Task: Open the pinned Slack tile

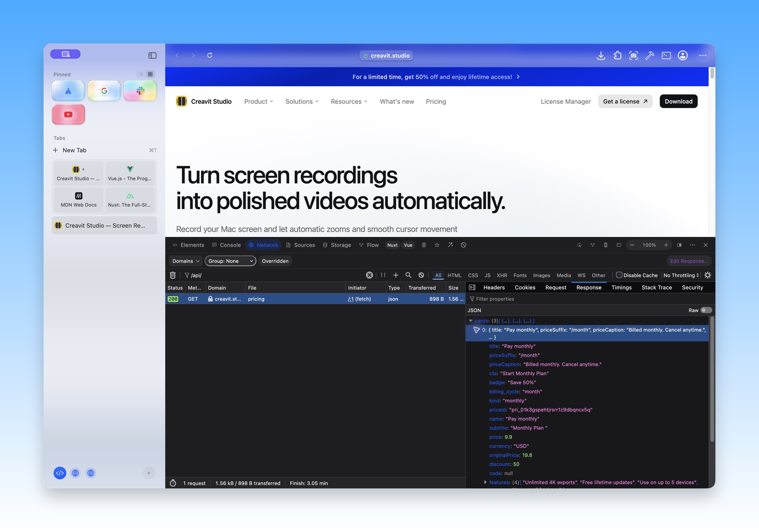Action: pos(140,91)
